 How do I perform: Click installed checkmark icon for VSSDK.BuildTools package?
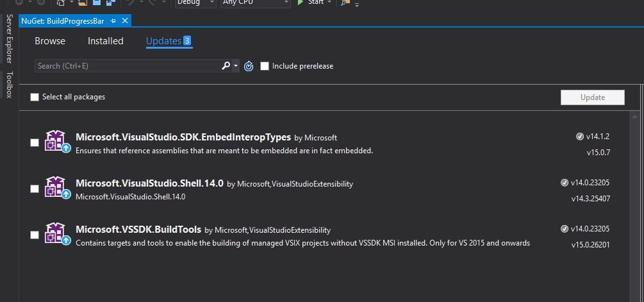coord(565,229)
